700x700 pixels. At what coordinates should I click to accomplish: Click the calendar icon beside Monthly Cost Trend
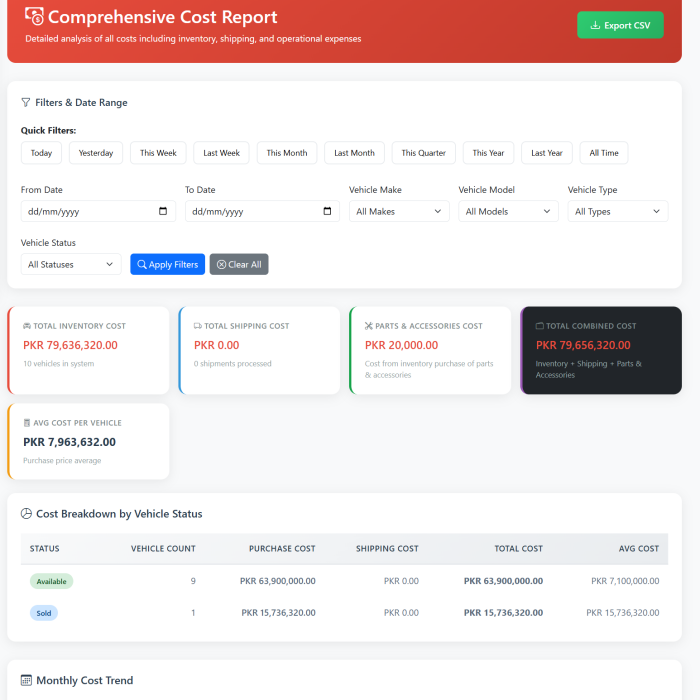coord(27,680)
